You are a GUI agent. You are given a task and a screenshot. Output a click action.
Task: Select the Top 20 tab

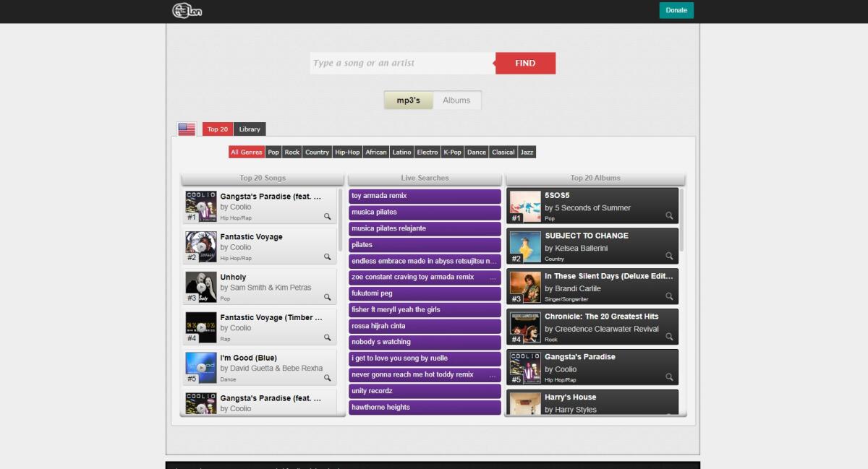[x=217, y=129]
